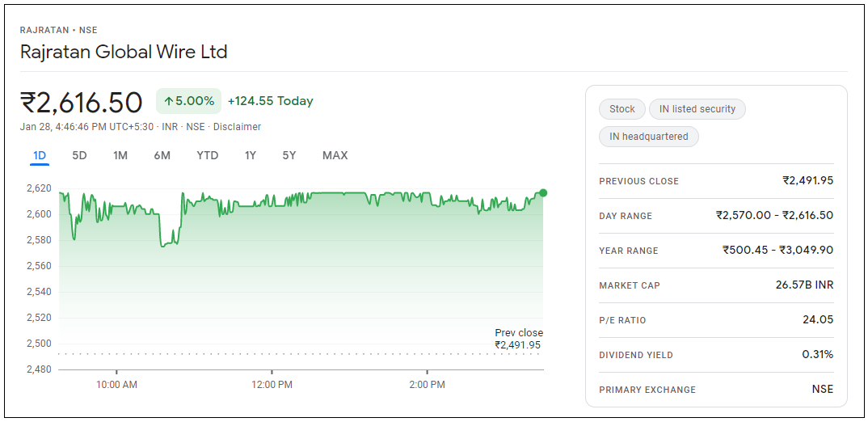Show the 6M chart range
Image resolution: width=868 pixels, height=422 pixels.
coord(162,155)
